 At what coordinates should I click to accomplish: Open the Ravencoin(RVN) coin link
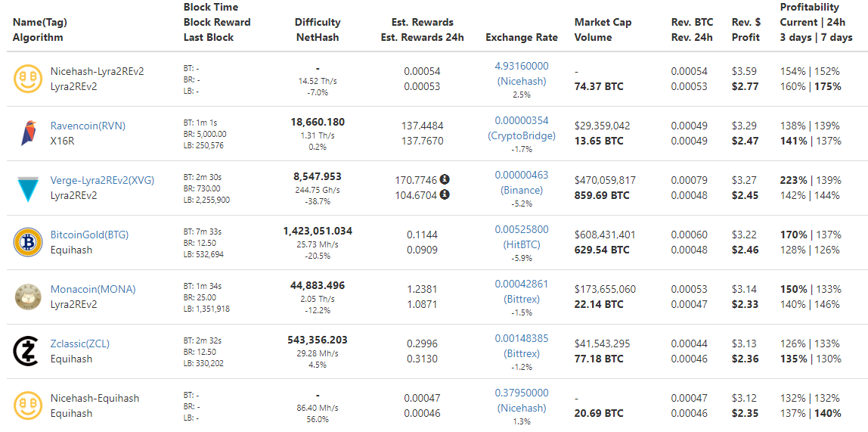click(88, 125)
